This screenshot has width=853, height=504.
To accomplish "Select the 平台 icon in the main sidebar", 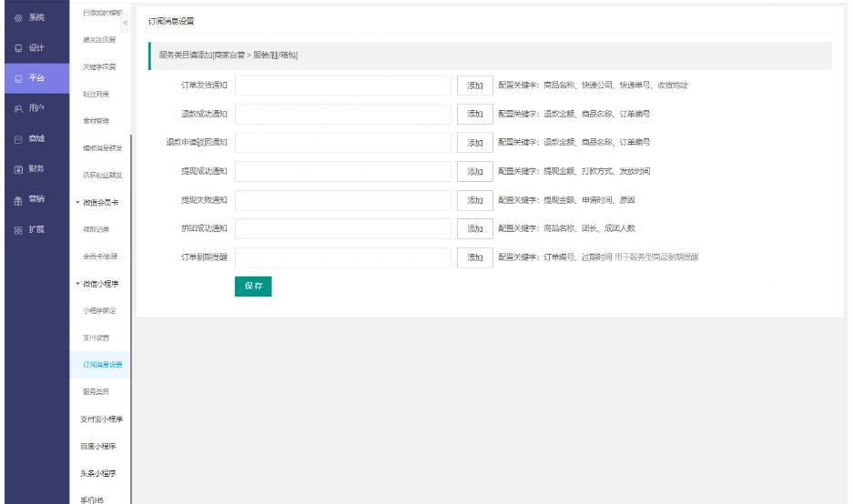I will 19,79.
